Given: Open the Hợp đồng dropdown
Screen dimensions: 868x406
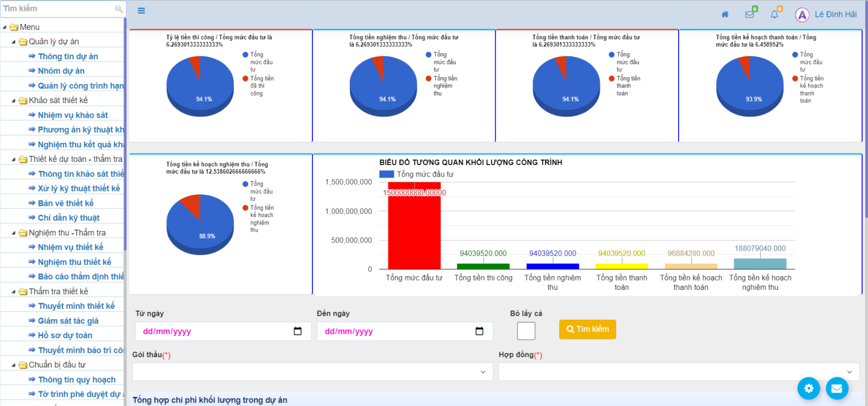Looking at the screenshot, I should click(x=679, y=372).
